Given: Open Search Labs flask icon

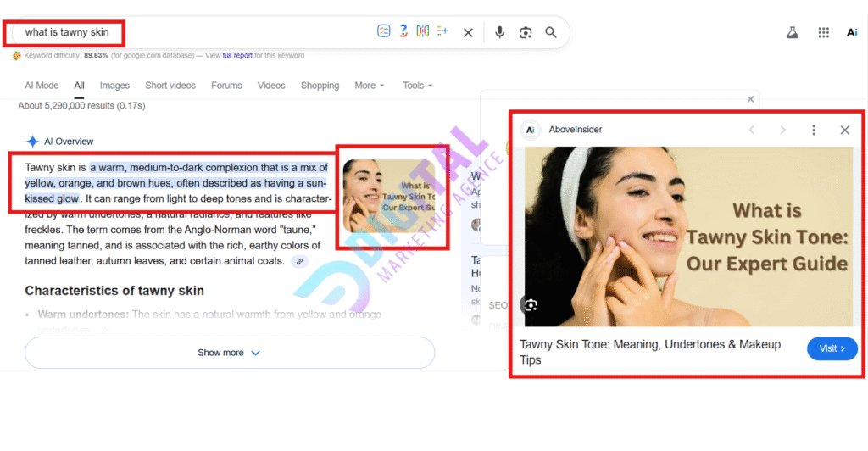Looking at the screenshot, I should tap(793, 32).
